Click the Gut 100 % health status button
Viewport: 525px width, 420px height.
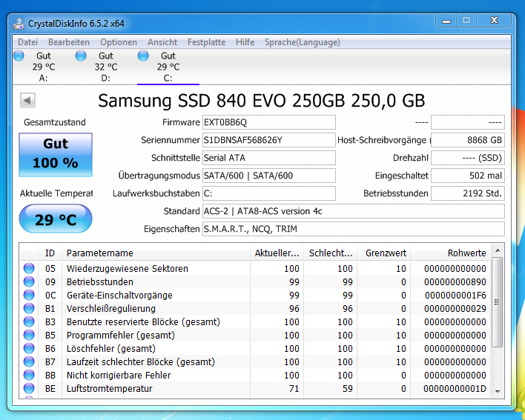[56, 155]
